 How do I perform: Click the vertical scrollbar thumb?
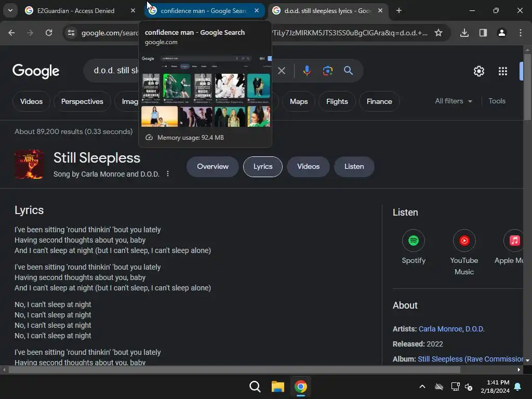click(x=527, y=87)
